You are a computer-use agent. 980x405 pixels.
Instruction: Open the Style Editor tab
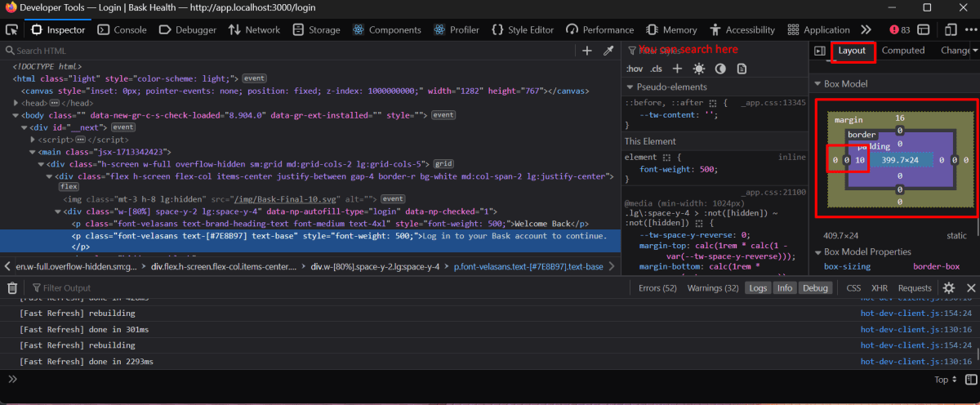pyautogui.click(x=523, y=30)
